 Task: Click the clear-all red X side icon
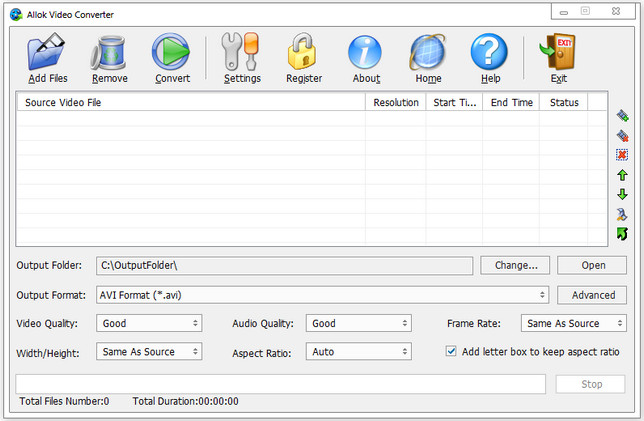[622, 155]
